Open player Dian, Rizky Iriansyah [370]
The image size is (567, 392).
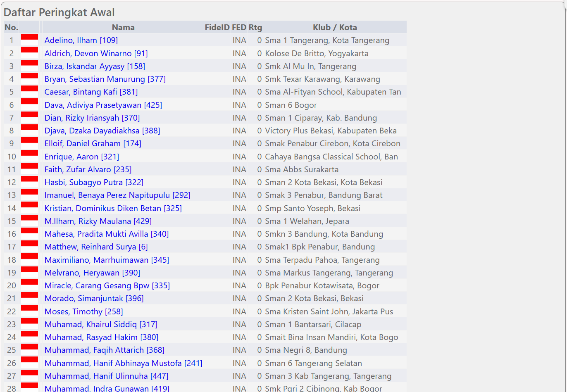pos(92,118)
